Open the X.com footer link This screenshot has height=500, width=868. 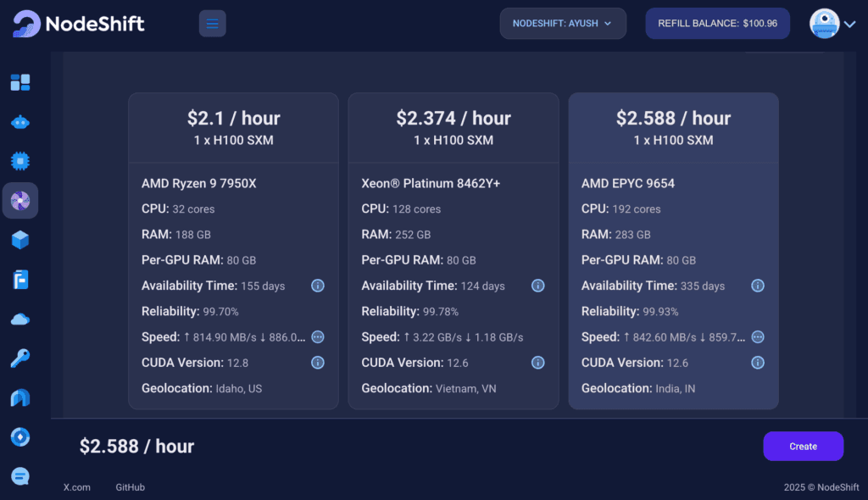[x=76, y=487]
